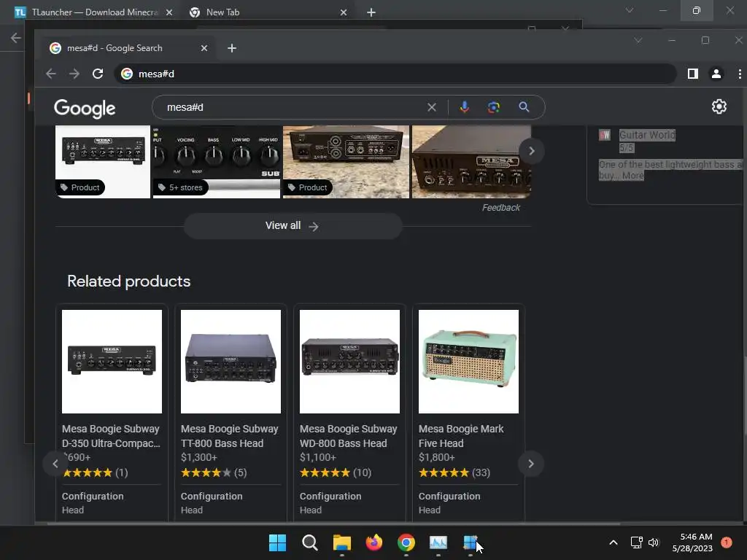Screen dimensions: 747x560
Task: Open the clock showing 5:46 AM
Action: pyautogui.click(x=692, y=542)
